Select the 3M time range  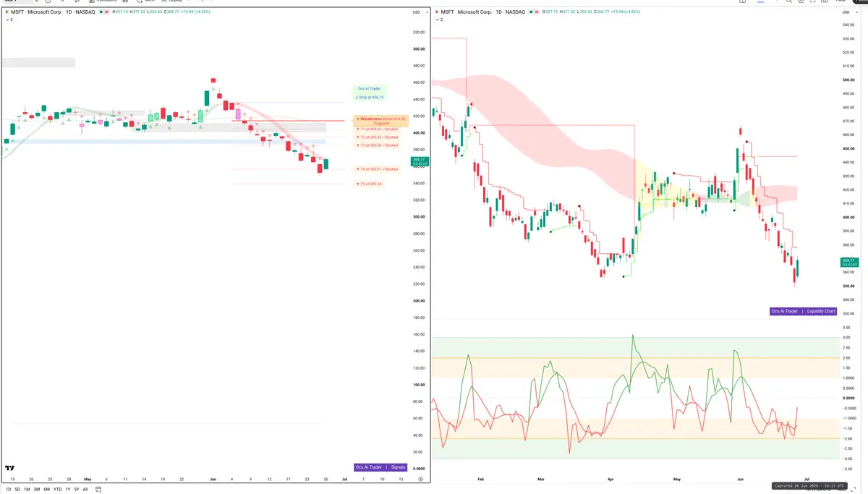37,489
